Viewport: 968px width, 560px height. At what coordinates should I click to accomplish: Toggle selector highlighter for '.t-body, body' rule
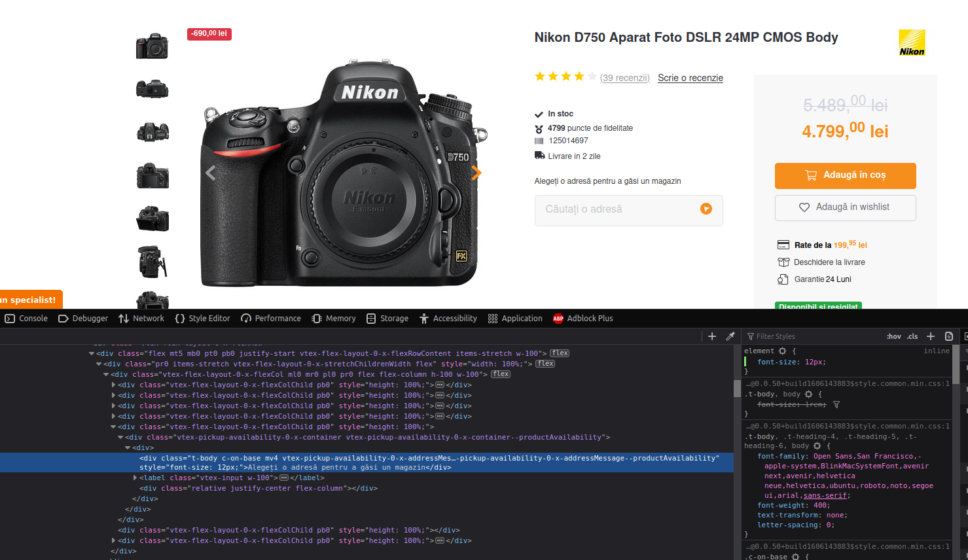click(808, 394)
